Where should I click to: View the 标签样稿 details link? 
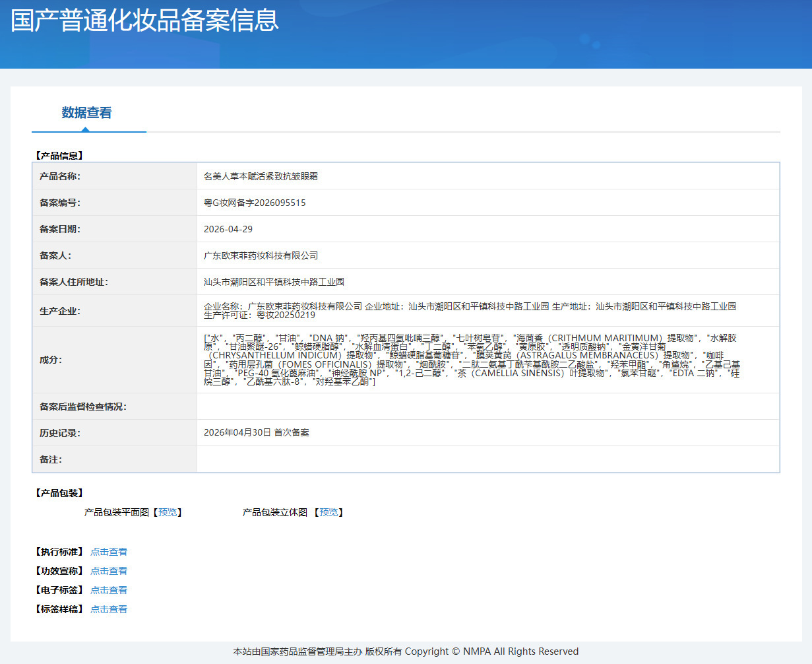(x=109, y=609)
